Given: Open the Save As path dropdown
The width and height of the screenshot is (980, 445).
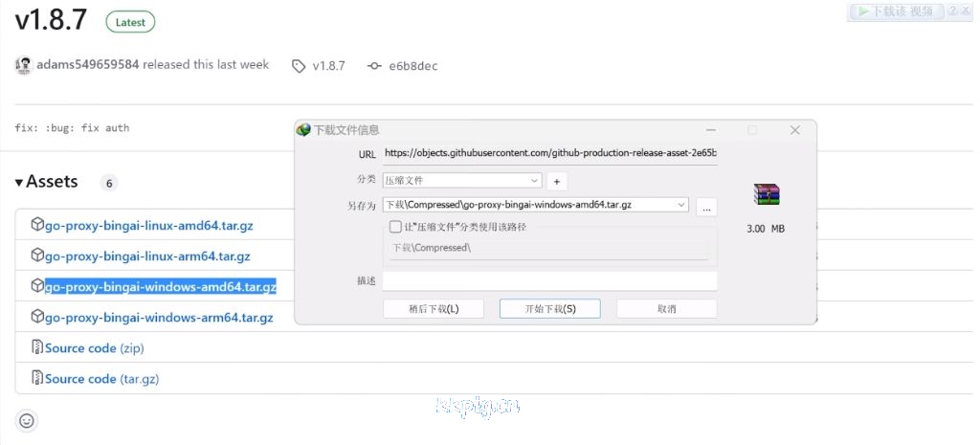Looking at the screenshot, I should [x=680, y=205].
